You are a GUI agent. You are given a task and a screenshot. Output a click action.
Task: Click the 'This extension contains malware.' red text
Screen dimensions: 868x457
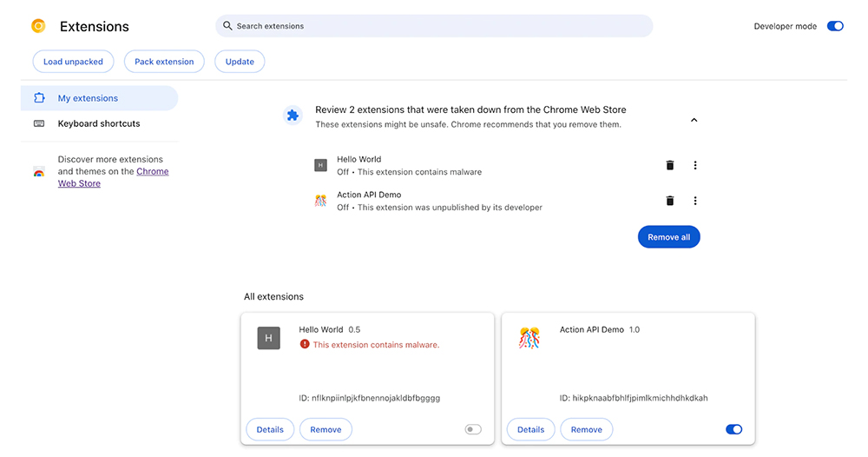(376, 345)
